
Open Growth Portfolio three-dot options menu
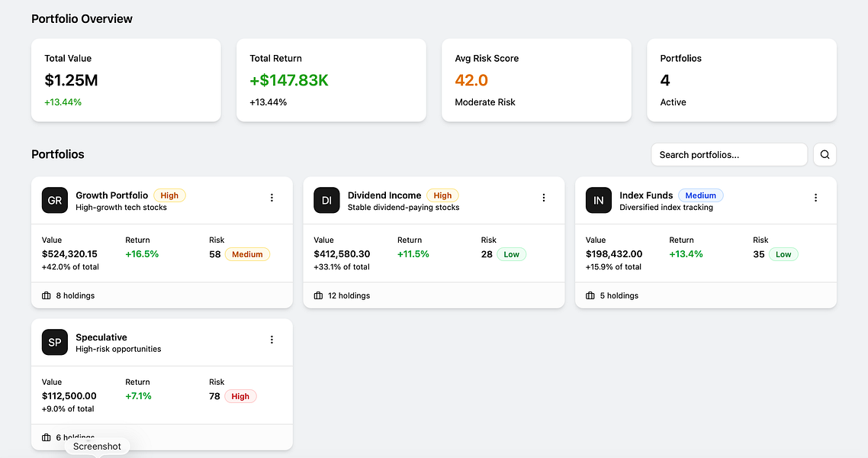click(272, 198)
